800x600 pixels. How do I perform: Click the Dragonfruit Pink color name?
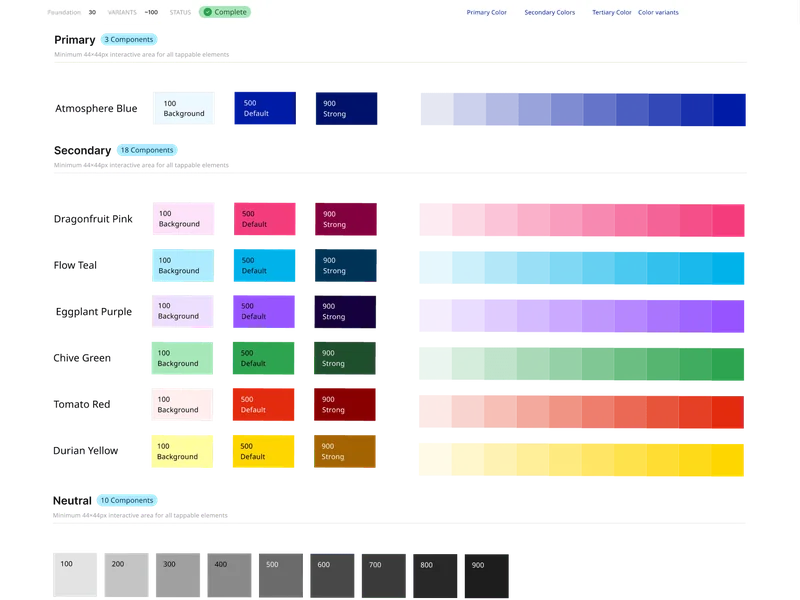93,219
